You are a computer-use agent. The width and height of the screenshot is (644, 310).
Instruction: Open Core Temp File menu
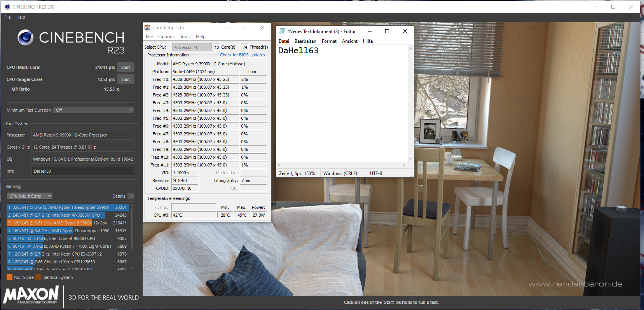tap(149, 37)
